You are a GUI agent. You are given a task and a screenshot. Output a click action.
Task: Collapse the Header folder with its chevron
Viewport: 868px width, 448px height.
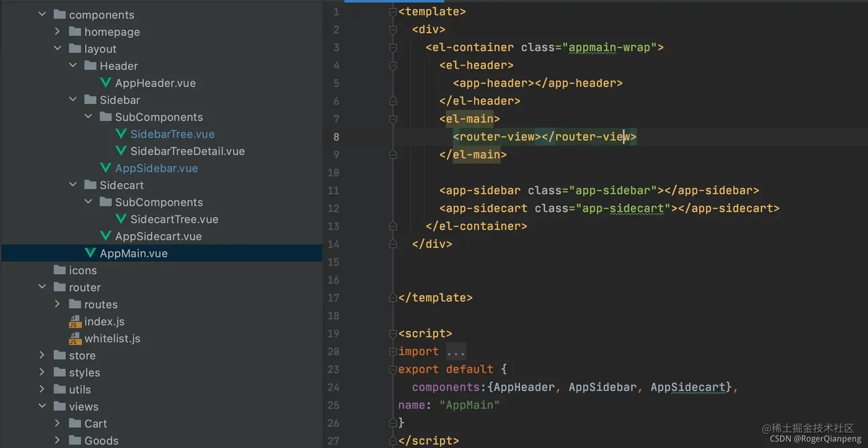tap(73, 65)
